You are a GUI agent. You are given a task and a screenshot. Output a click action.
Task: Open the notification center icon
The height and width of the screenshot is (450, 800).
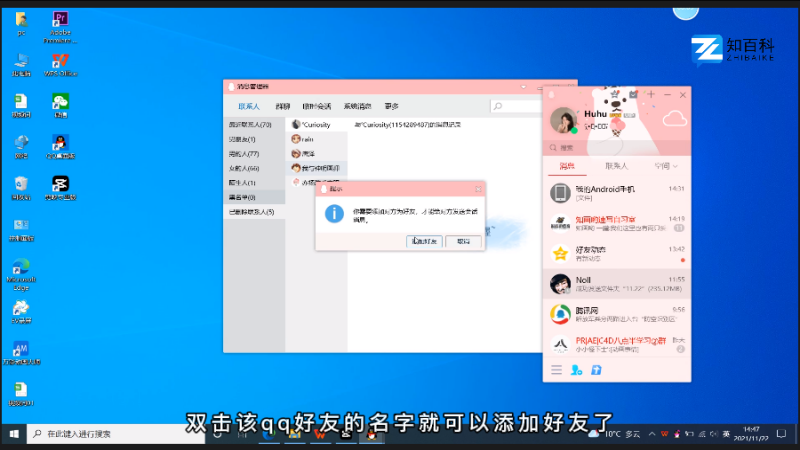[x=781, y=434]
